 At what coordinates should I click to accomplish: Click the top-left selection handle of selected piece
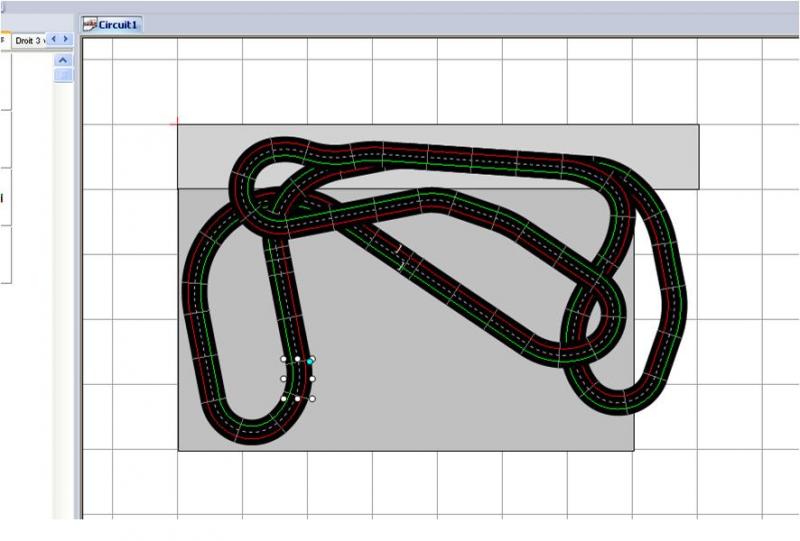(x=284, y=359)
